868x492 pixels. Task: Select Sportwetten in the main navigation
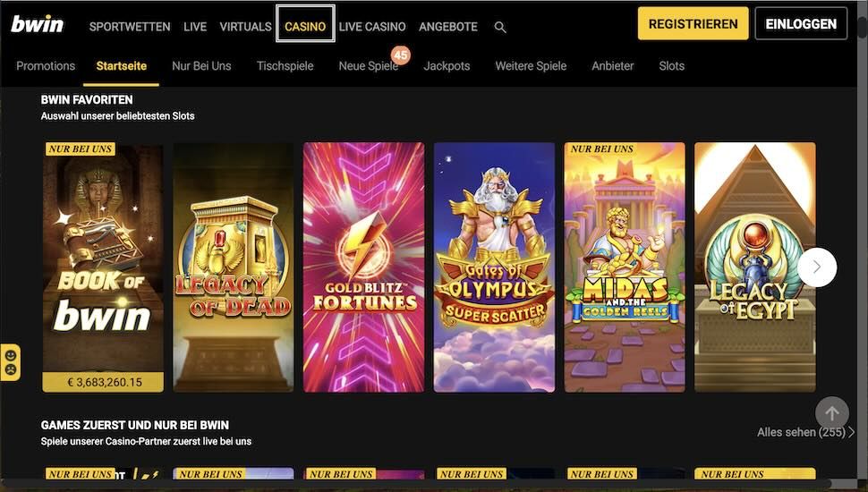(130, 27)
